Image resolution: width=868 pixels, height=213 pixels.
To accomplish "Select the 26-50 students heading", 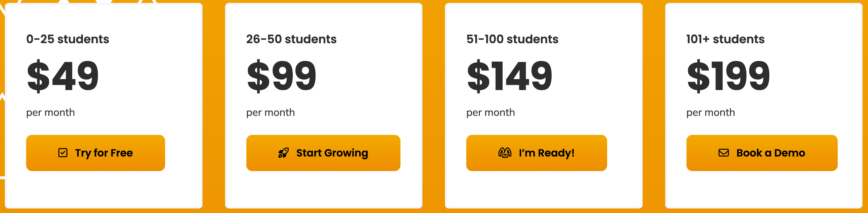I will click(x=291, y=39).
